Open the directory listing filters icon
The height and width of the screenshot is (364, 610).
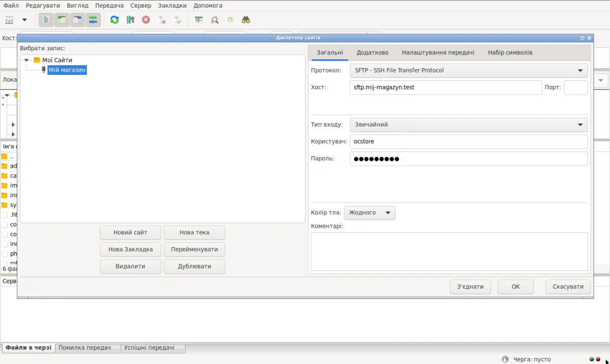[199, 20]
